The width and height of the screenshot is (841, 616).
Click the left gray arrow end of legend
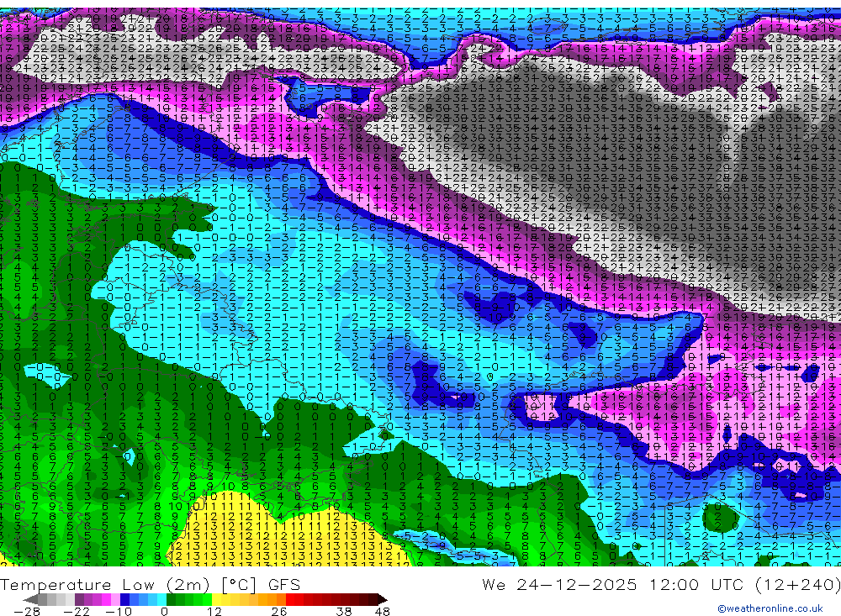click(x=30, y=599)
